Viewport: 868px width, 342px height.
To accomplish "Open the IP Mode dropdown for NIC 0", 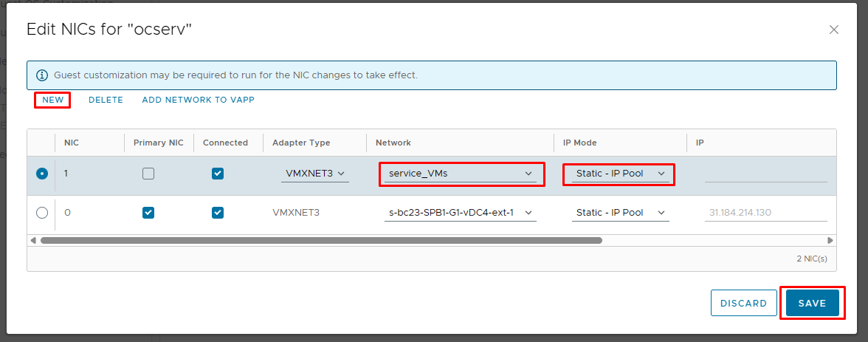I will point(621,212).
